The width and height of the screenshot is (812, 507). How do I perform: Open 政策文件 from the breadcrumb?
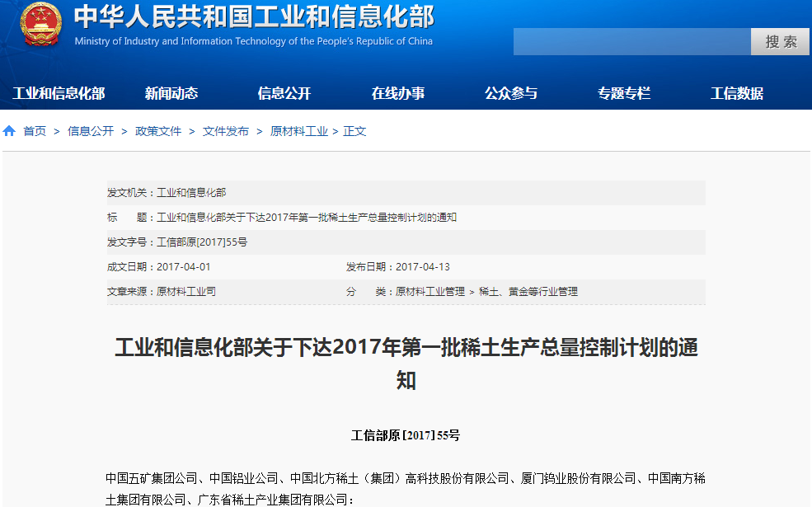[x=157, y=129]
